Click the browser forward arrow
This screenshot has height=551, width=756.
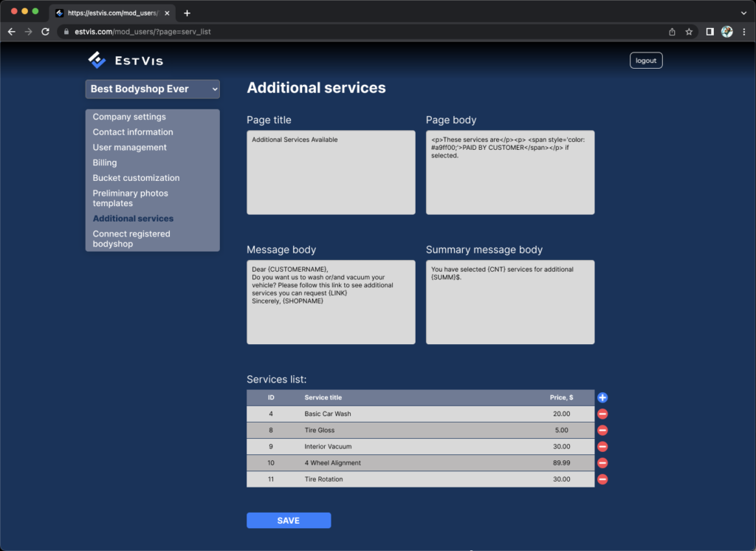[29, 32]
